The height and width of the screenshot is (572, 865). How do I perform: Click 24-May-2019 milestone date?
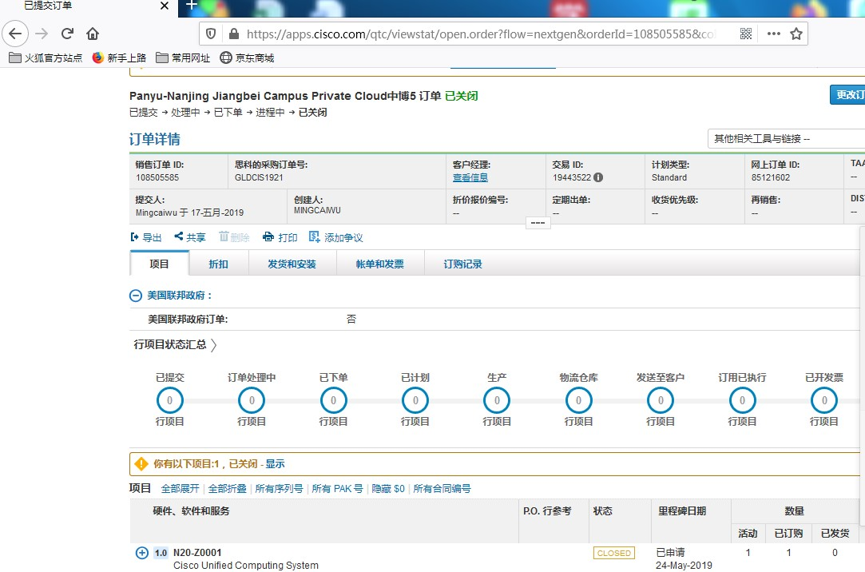[684, 565]
